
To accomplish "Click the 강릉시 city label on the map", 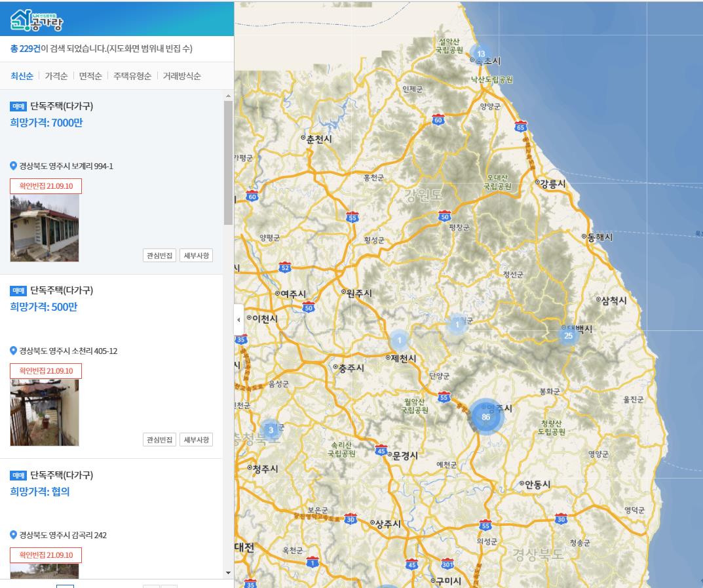I will pyautogui.click(x=553, y=184).
